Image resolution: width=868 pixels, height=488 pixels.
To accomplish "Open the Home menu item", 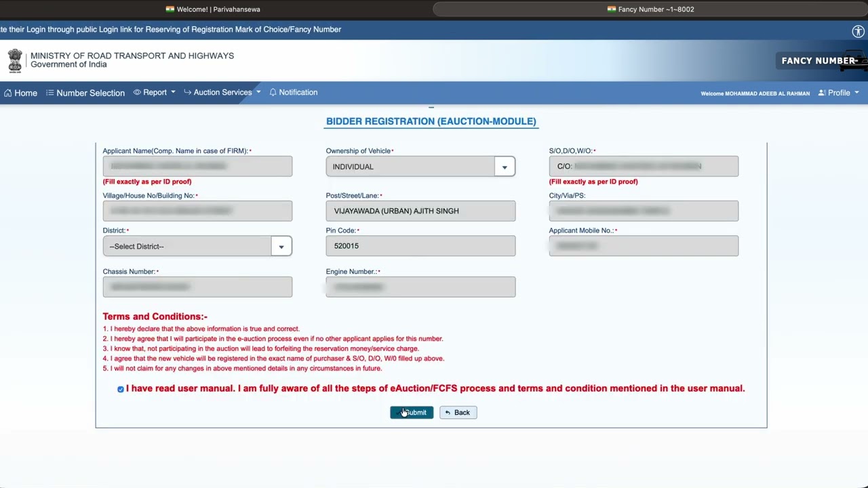I will coord(20,93).
